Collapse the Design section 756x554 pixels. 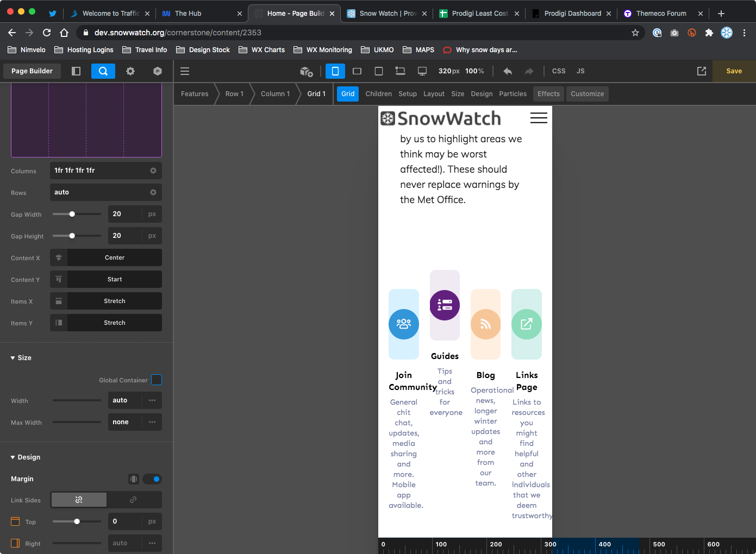tap(26, 457)
